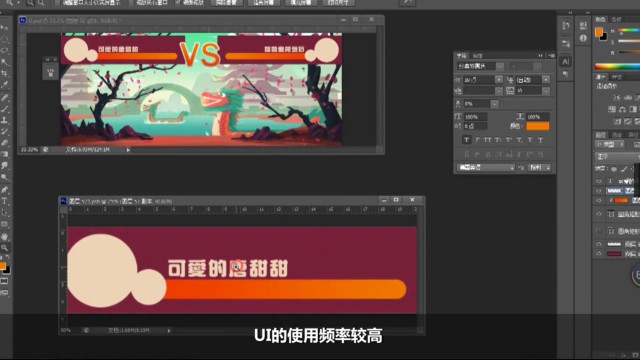
Task: Click the color spectrum ramp
Action: 617,67
